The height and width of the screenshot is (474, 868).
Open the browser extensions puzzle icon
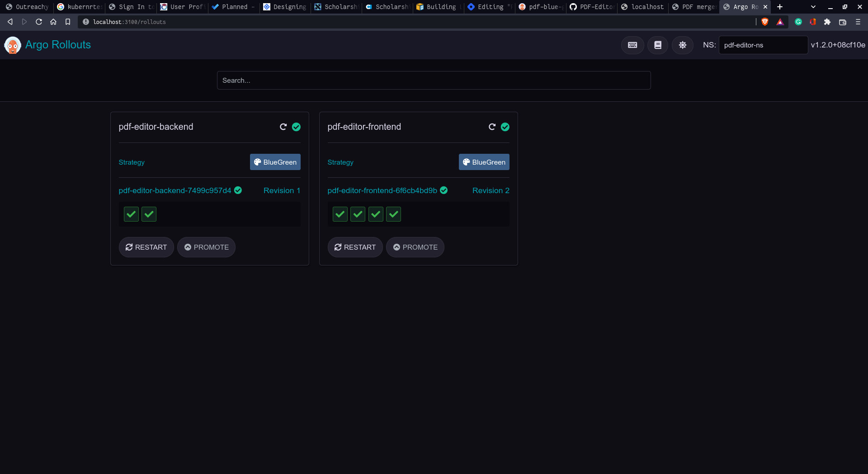pyautogui.click(x=827, y=22)
